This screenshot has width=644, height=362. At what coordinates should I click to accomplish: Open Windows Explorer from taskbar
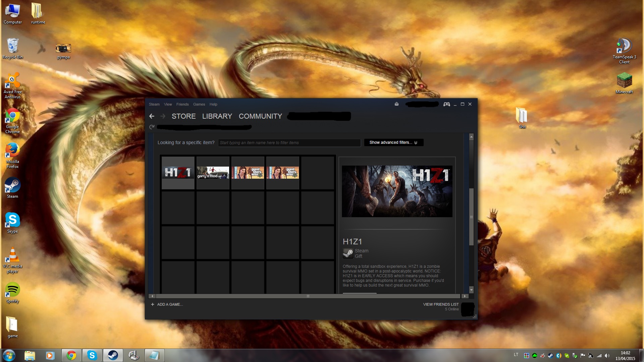click(30, 355)
